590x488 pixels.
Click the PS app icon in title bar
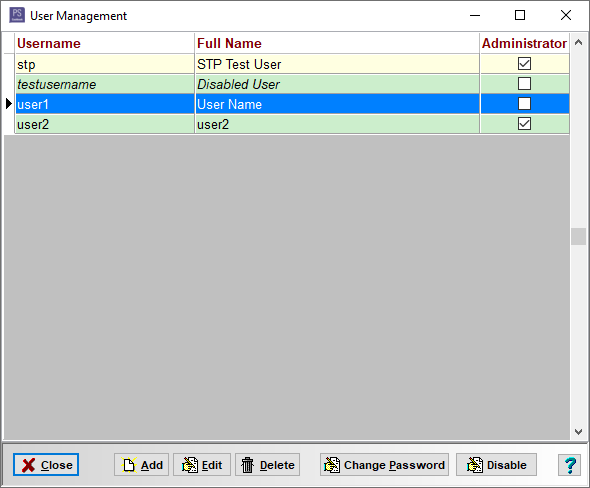tap(17, 15)
